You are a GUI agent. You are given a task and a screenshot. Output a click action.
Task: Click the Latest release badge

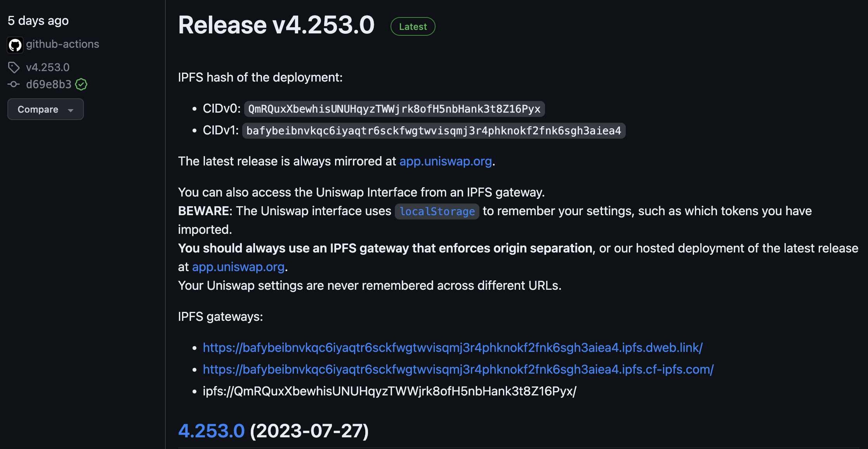pos(413,27)
